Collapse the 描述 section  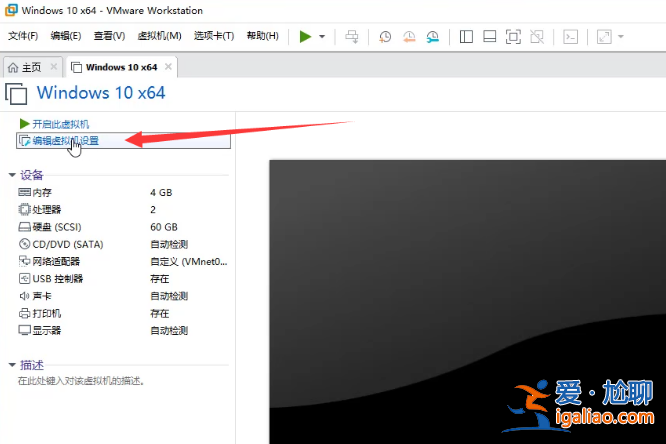(12, 365)
